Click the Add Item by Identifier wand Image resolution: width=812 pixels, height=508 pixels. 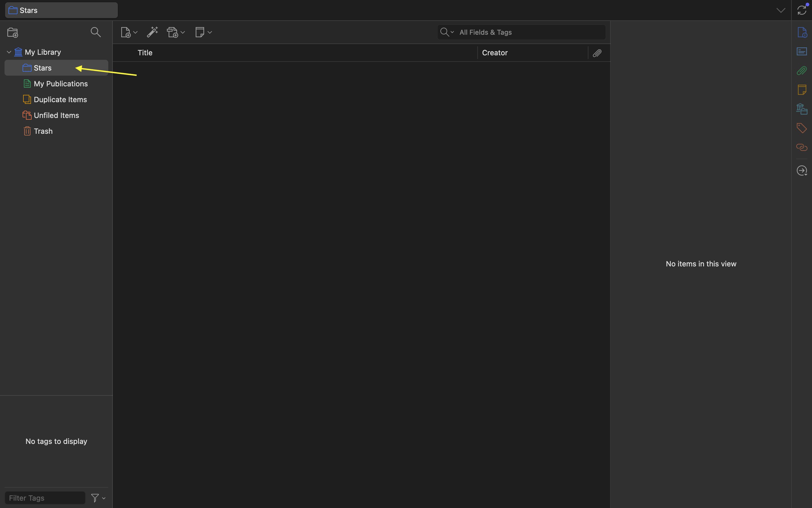(152, 32)
